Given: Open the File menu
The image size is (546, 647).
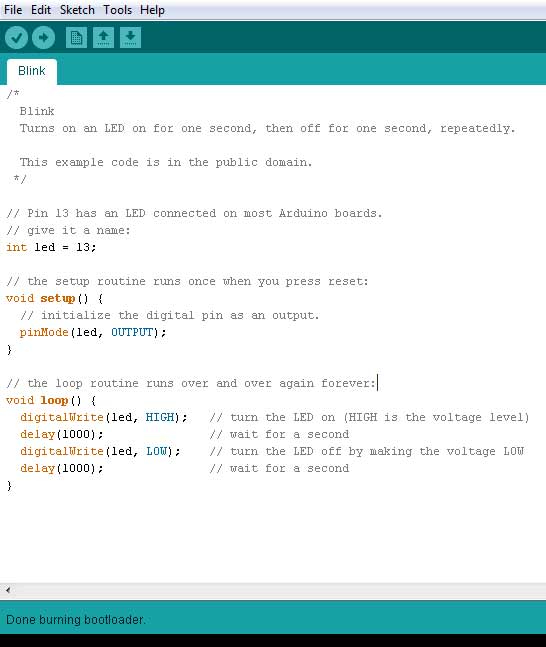Looking at the screenshot, I should (x=13, y=9).
